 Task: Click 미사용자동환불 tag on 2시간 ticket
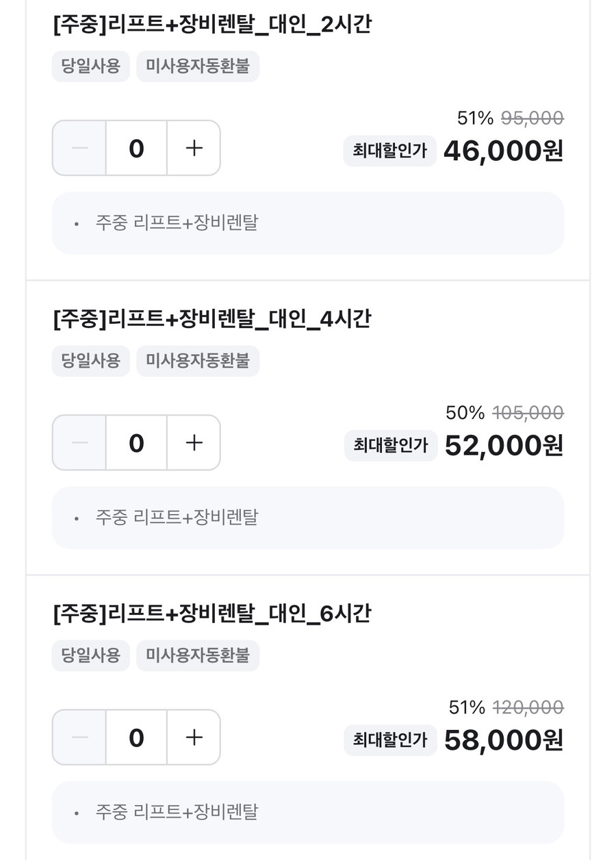click(x=198, y=66)
